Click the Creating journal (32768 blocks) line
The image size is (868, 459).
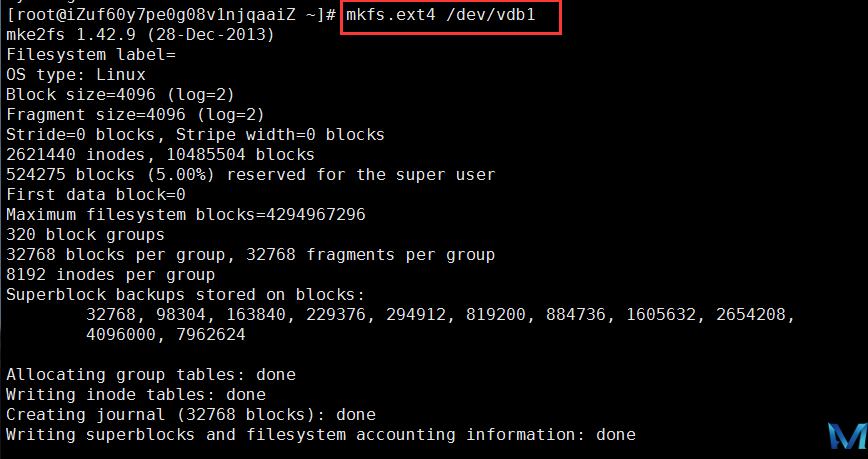(x=191, y=414)
